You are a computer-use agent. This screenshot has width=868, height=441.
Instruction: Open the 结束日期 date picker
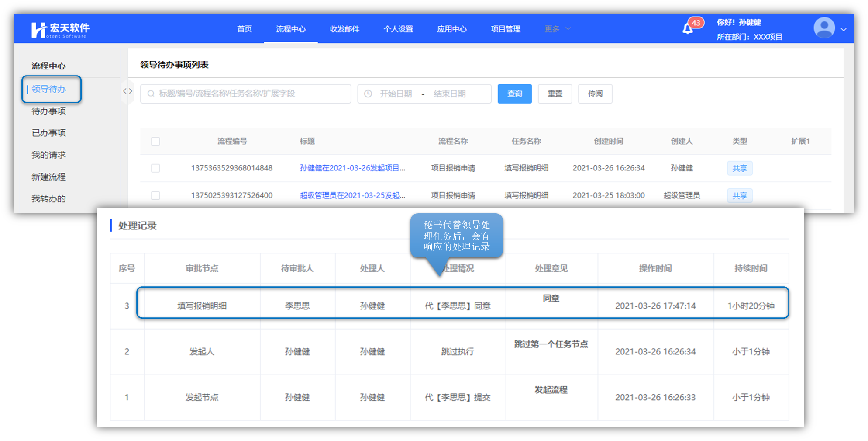tap(450, 94)
